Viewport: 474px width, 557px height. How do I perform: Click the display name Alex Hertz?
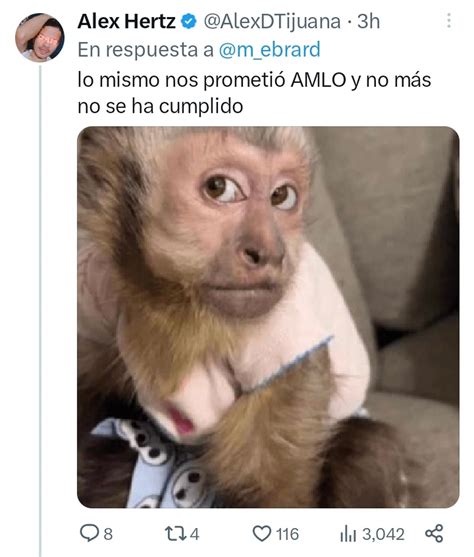pos(126,21)
